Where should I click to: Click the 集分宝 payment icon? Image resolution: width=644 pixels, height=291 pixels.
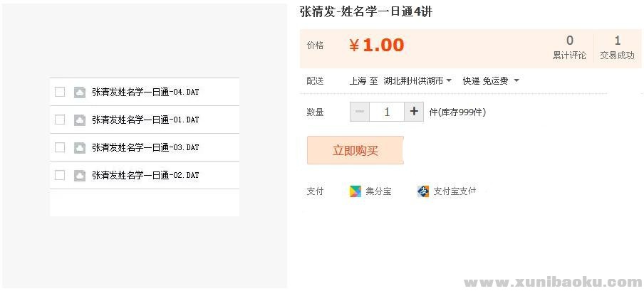[355, 191]
